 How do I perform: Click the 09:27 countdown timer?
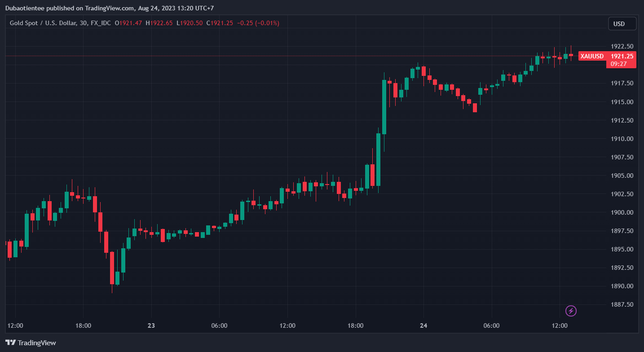point(619,64)
